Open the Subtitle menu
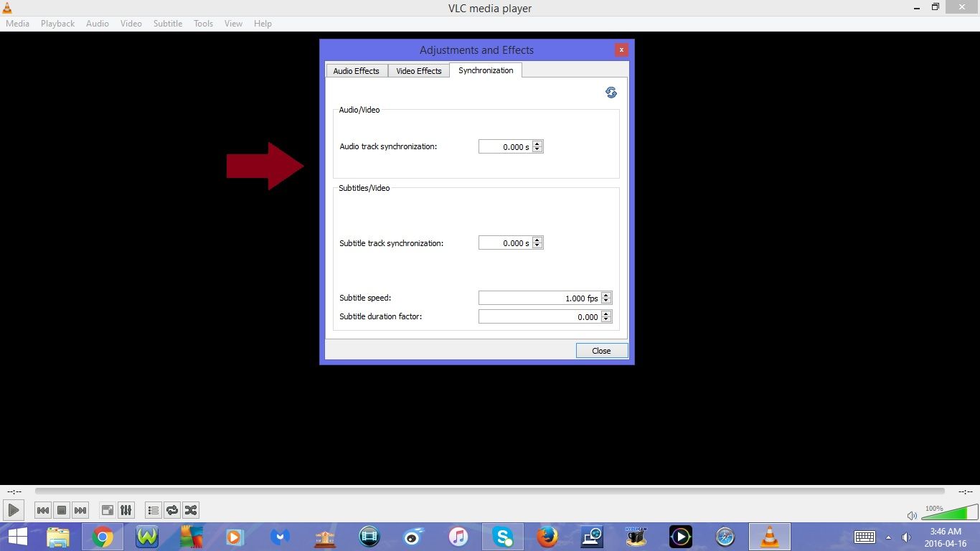980x551 pixels. (x=167, y=23)
